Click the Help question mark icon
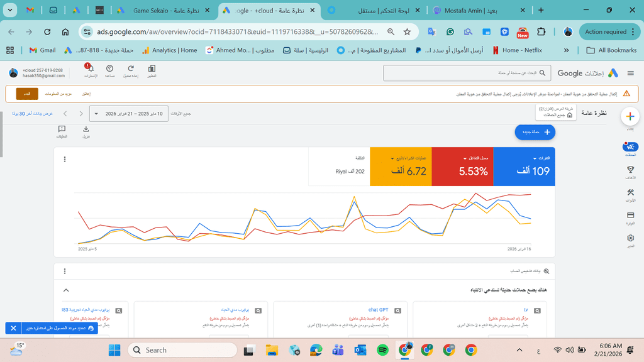The image size is (644, 362). pos(110,70)
